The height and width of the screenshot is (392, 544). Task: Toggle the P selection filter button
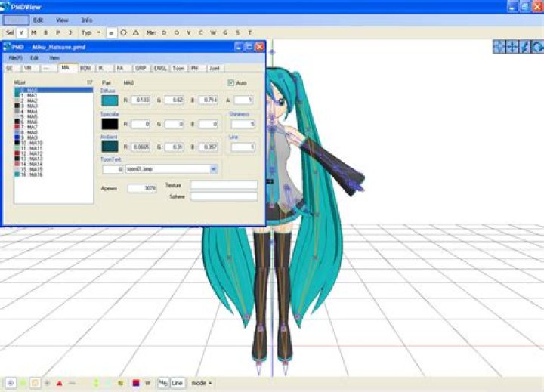[58, 33]
